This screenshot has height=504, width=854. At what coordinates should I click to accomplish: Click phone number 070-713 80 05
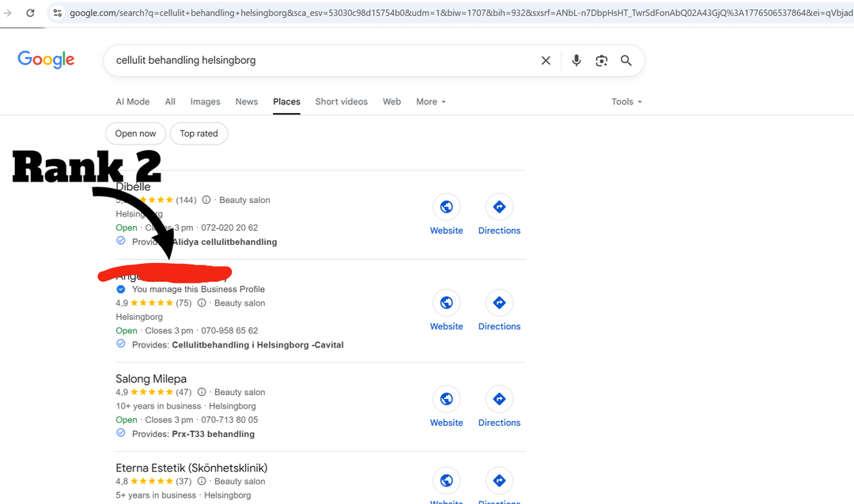(x=229, y=420)
